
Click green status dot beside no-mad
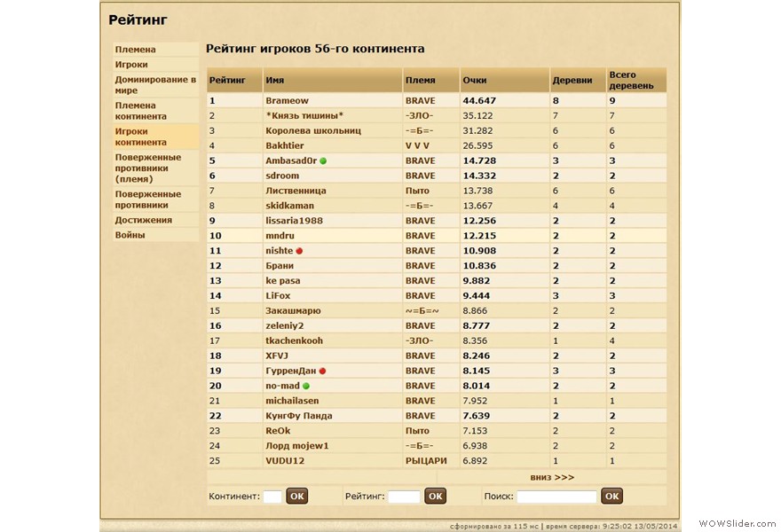(x=306, y=386)
